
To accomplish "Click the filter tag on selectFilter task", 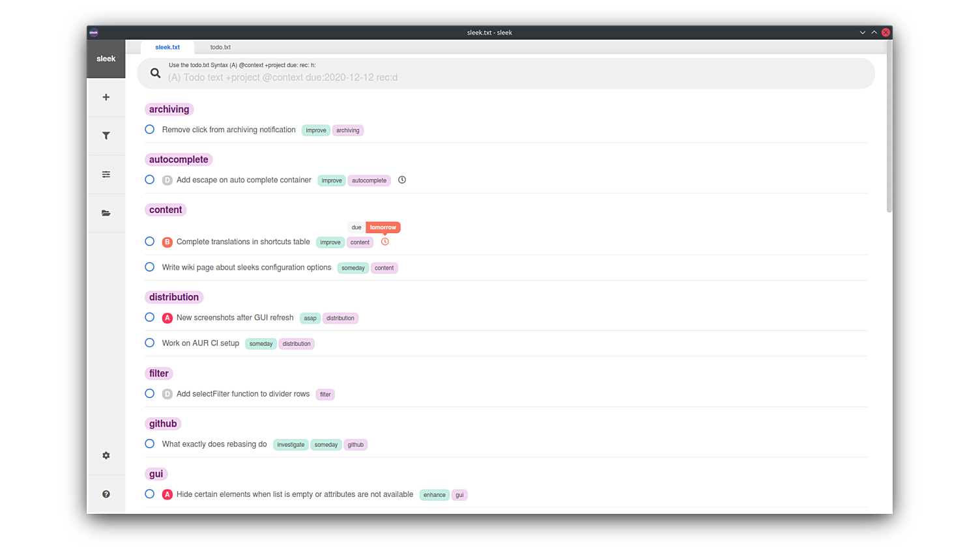I will pyautogui.click(x=325, y=394).
